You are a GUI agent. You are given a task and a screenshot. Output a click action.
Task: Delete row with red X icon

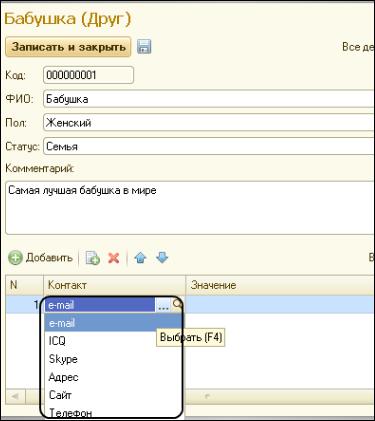click(x=114, y=258)
